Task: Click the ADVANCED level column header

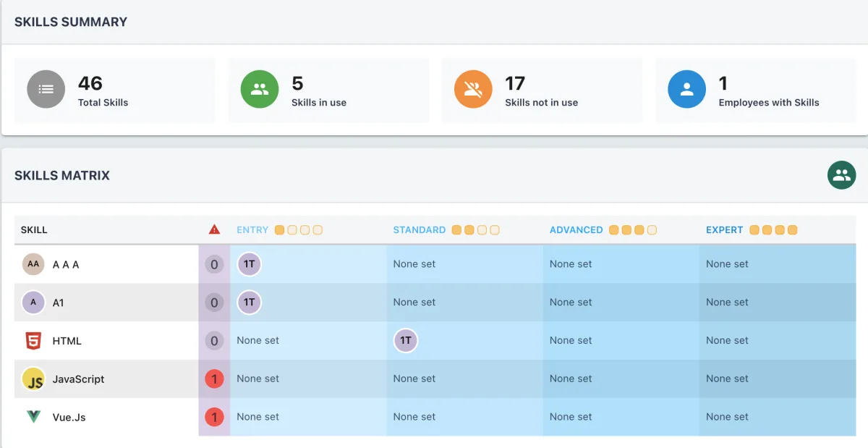Action: 576,230
